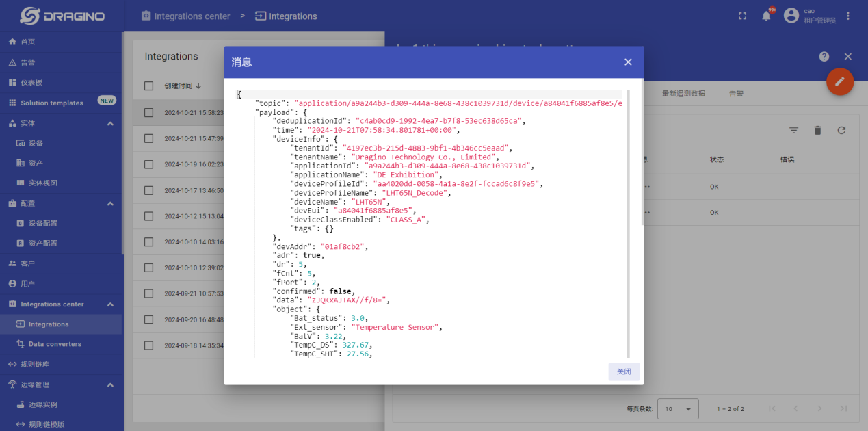Open the page size dropdown showing 10
Image resolution: width=868 pixels, height=431 pixels.
(x=677, y=409)
